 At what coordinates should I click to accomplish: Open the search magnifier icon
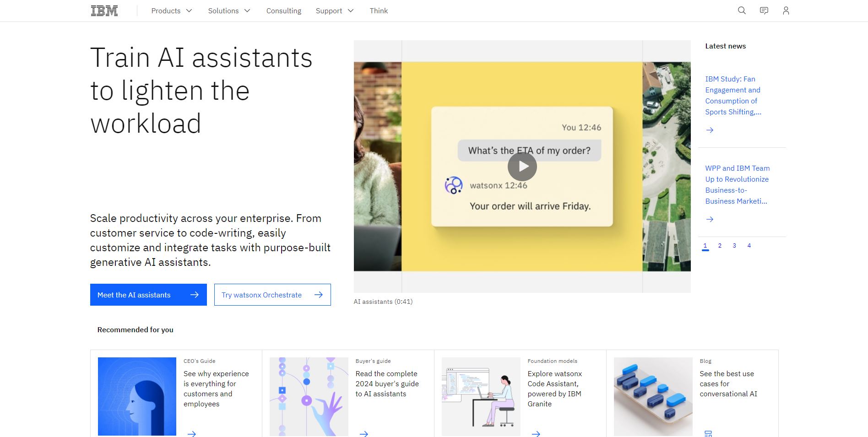point(742,11)
